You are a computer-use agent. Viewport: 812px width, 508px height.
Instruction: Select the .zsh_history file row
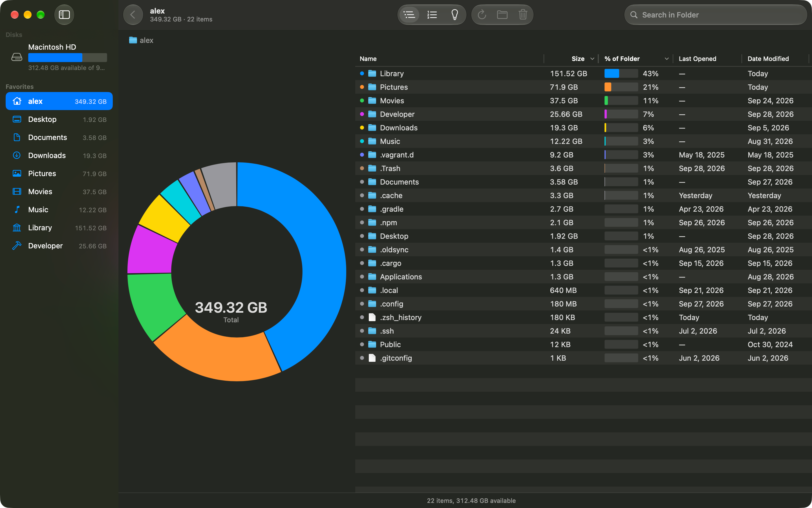(x=583, y=317)
